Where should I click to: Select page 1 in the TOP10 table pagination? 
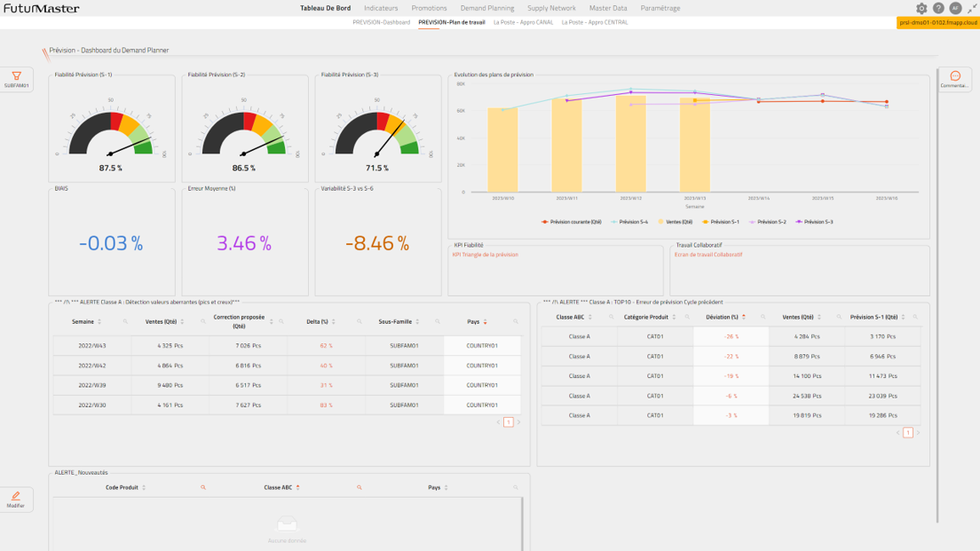point(908,432)
